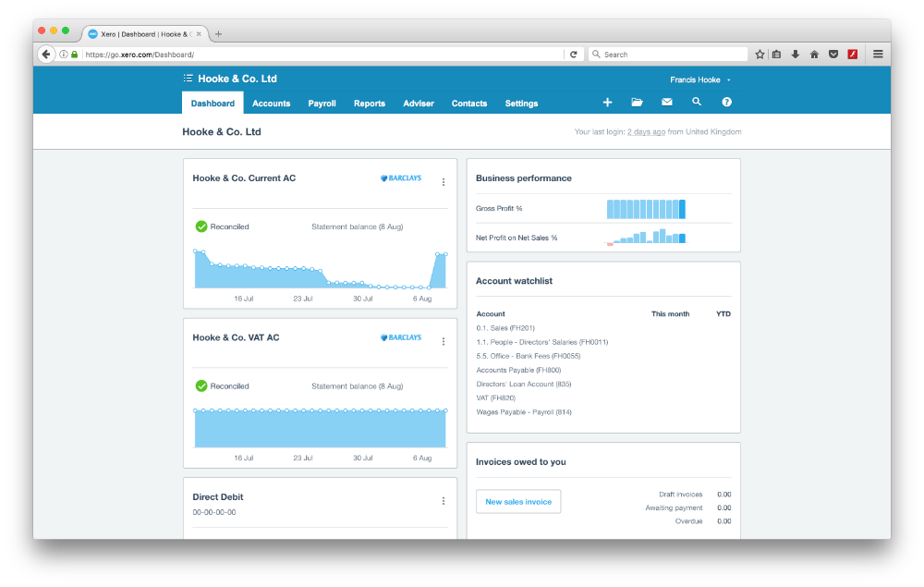Open the VAT AC three-dot options menu
Image resolution: width=924 pixels, height=587 pixels.
coord(444,341)
